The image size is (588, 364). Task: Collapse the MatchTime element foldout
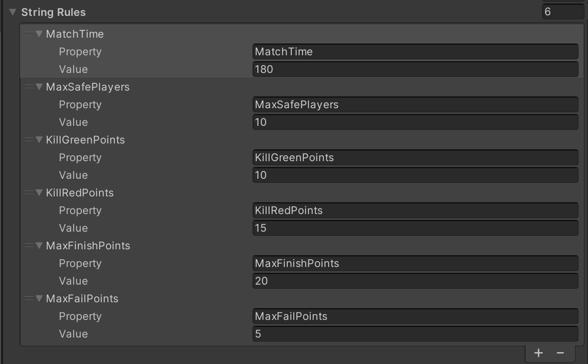pyautogui.click(x=39, y=34)
